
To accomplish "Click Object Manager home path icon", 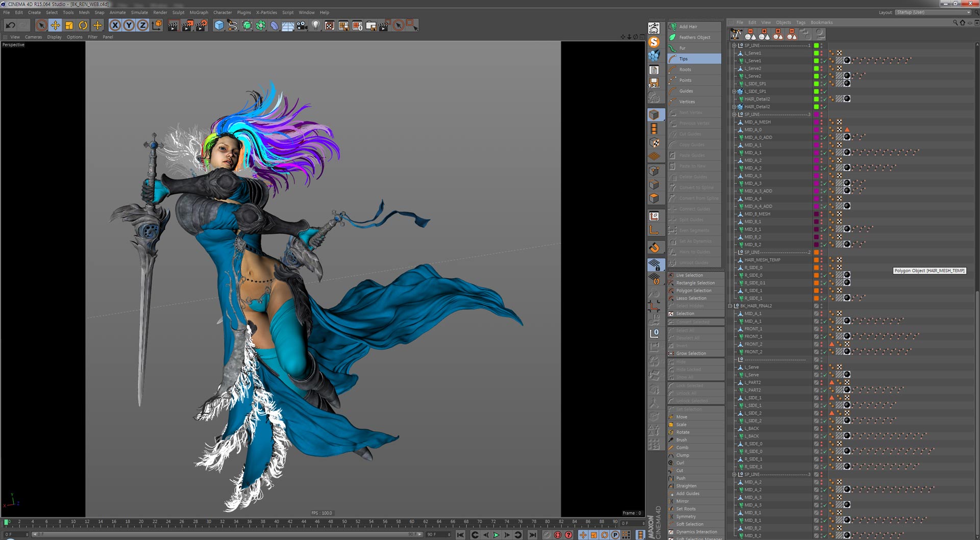I will (x=963, y=22).
